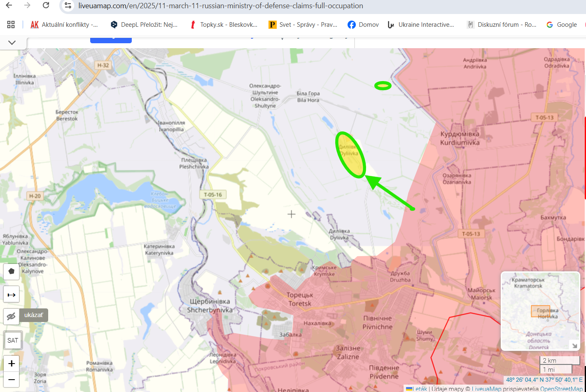Open the browser apps grid
The width and height of the screenshot is (586, 392).
click(11, 25)
